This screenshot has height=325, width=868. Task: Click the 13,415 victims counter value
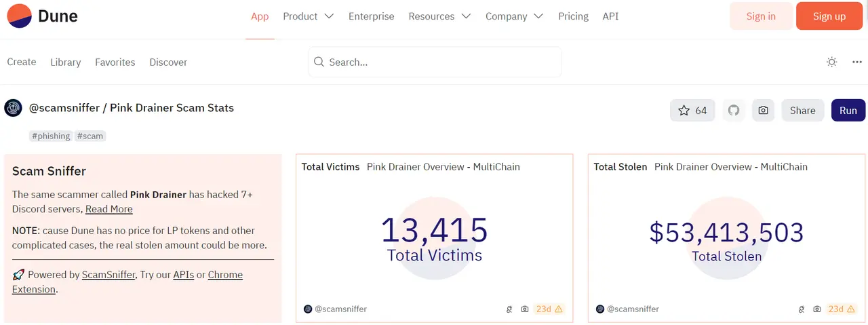click(435, 231)
